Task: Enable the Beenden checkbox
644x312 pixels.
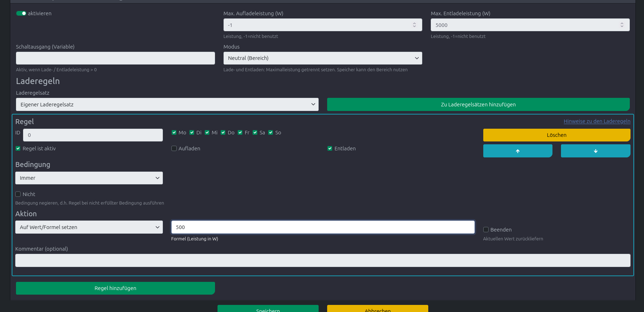Action: tap(486, 230)
